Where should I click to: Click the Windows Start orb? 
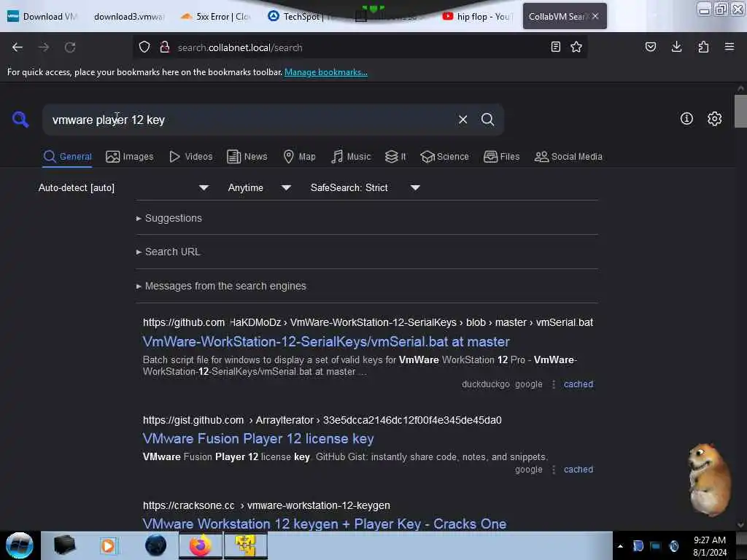pyautogui.click(x=20, y=545)
